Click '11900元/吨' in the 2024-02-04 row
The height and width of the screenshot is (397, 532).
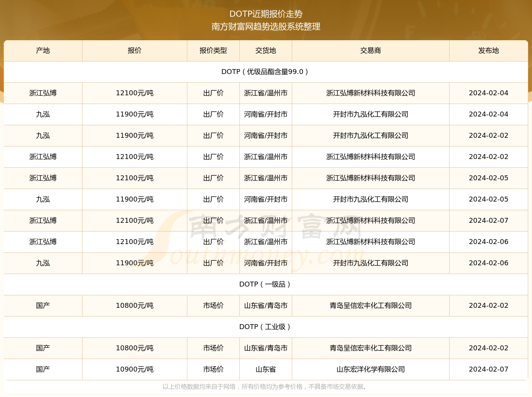[x=135, y=114]
